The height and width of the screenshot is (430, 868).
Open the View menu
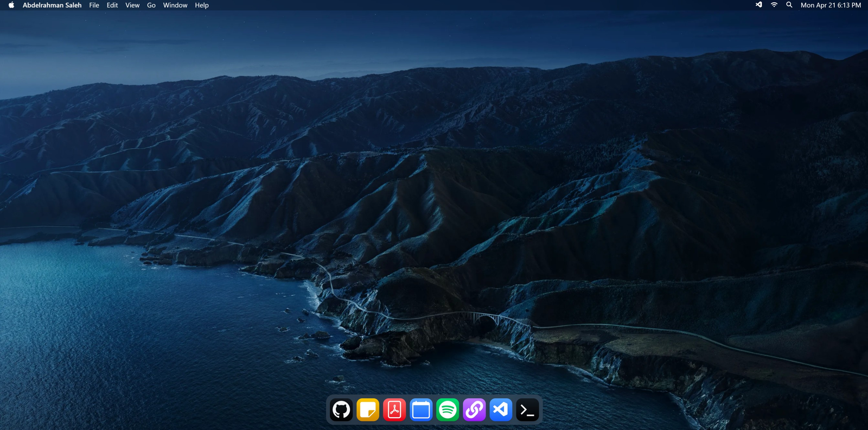(x=132, y=5)
